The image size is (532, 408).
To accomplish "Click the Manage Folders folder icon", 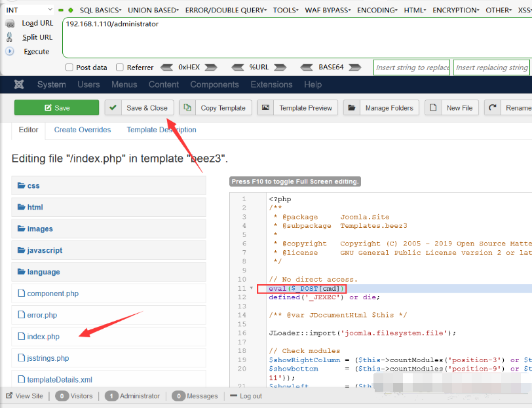I will tap(352, 107).
